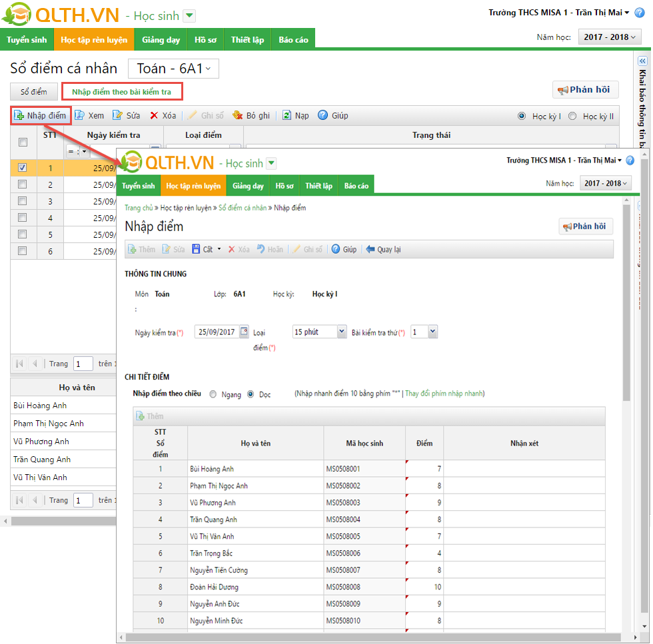
Task: Click the upper Trang page number field
Action: coord(83,364)
